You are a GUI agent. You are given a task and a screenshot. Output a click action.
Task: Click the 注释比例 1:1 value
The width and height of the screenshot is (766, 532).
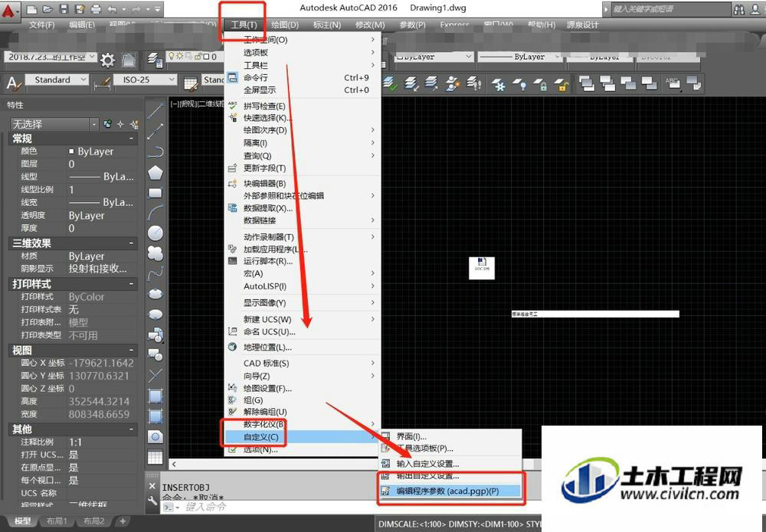pos(102,442)
